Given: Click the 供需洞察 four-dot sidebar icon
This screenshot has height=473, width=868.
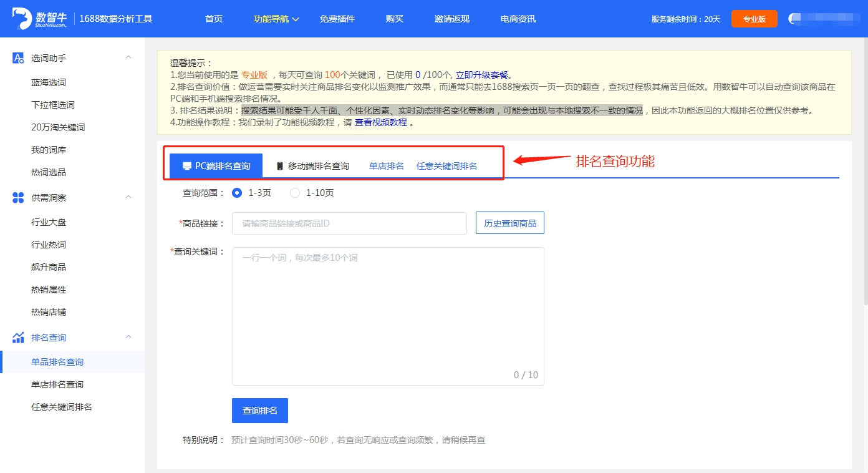Looking at the screenshot, I should (x=17, y=197).
